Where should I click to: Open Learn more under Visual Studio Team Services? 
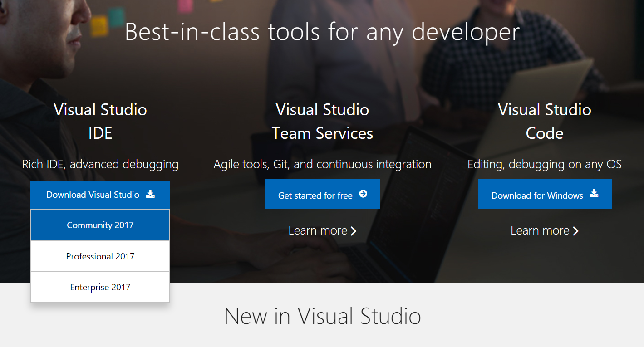tap(318, 230)
